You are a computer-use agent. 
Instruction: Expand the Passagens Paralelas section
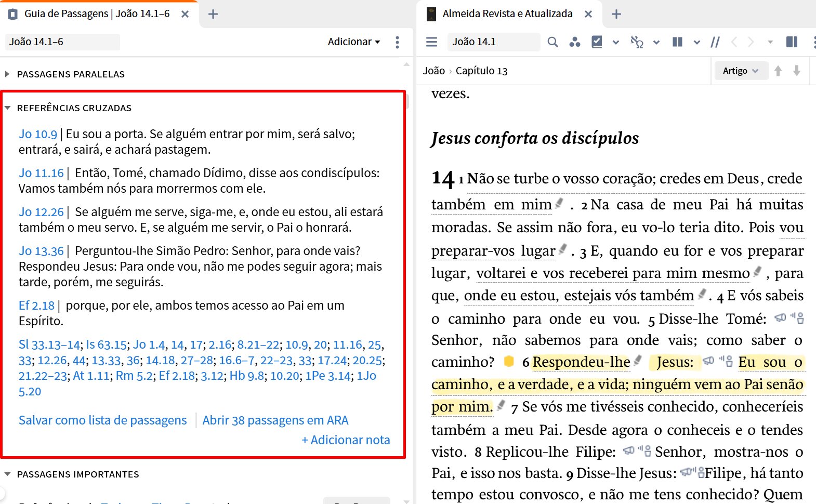tap(7, 74)
